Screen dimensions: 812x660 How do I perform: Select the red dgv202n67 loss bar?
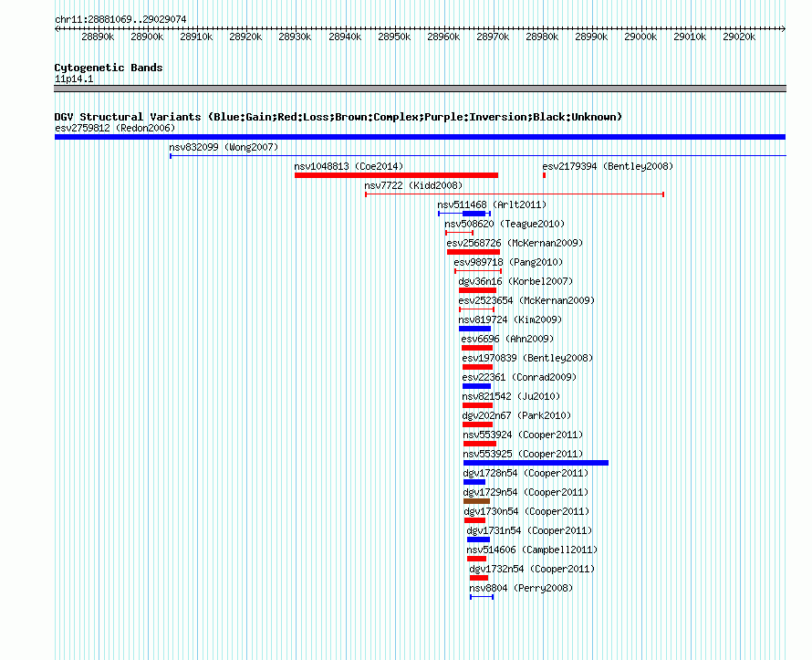477,424
